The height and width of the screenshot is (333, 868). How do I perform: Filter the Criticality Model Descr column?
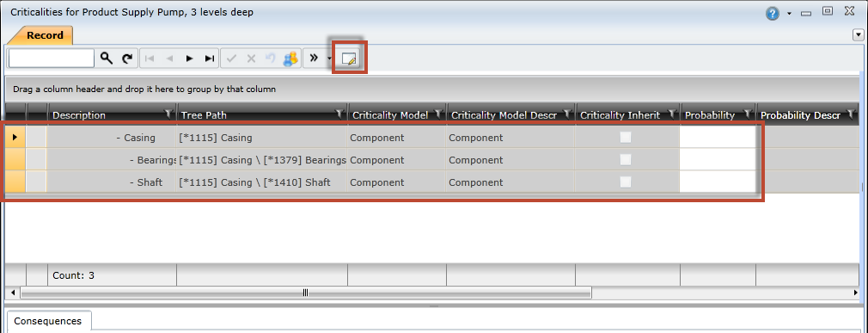(x=567, y=114)
